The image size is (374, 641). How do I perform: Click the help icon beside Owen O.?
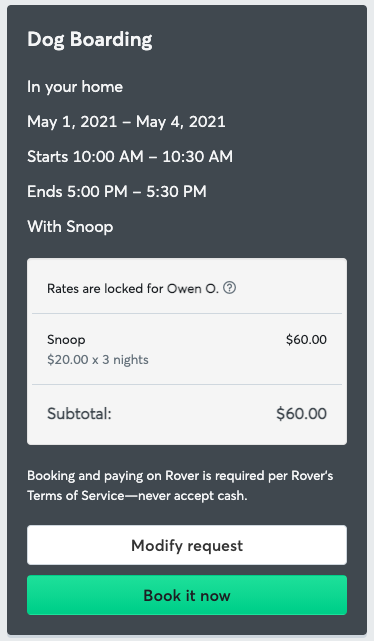coord(229,288)
